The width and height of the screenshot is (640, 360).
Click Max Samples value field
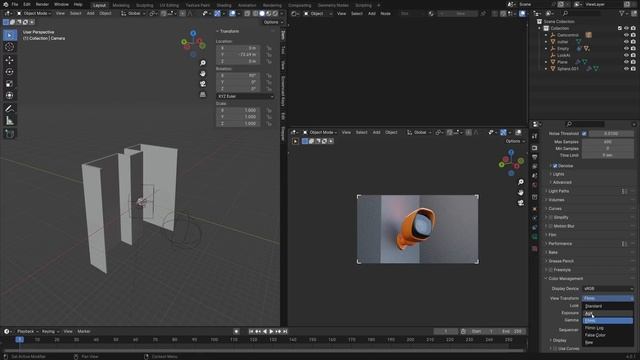[608, 142]
